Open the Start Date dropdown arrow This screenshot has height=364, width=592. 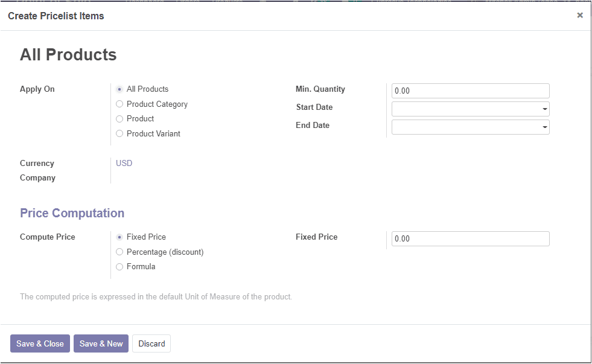tap(545, 109)
